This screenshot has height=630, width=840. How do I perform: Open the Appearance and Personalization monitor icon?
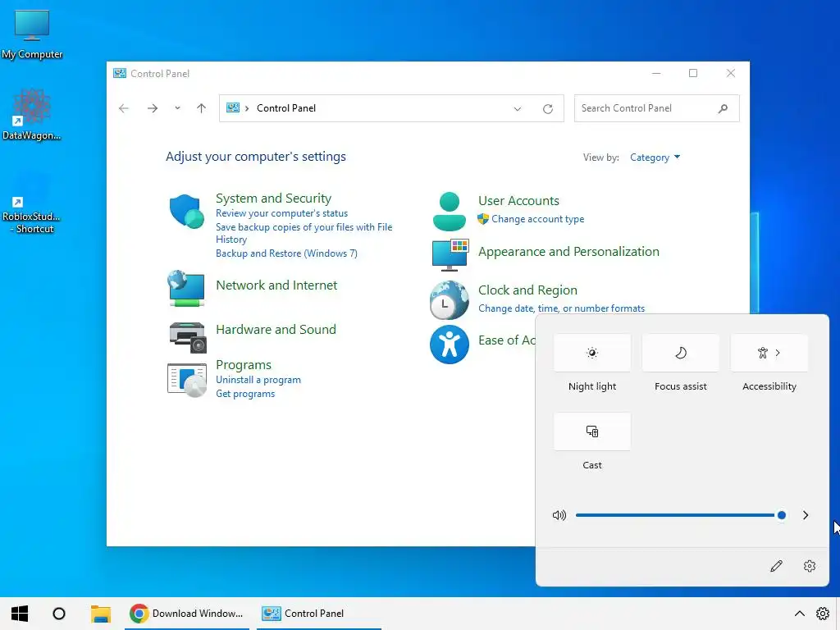tap(450, 254)
